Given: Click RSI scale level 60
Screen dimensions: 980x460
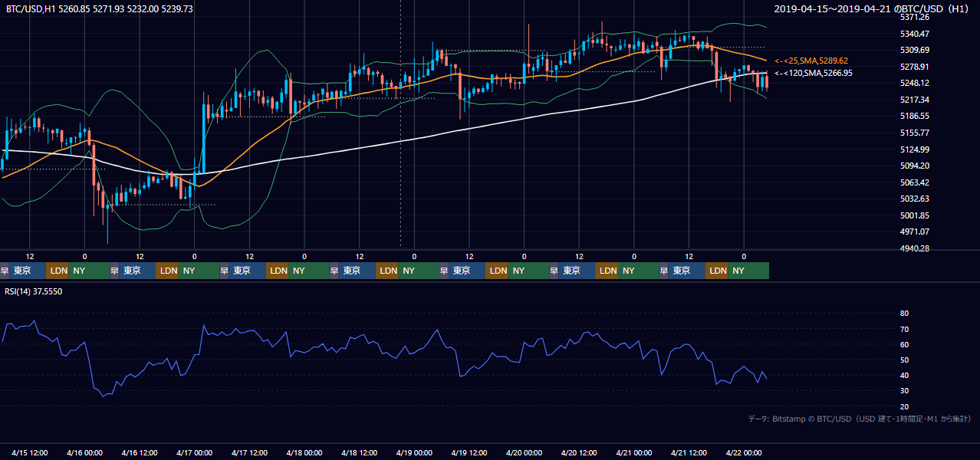Looking at the screenshot, I should click(904, 344).
